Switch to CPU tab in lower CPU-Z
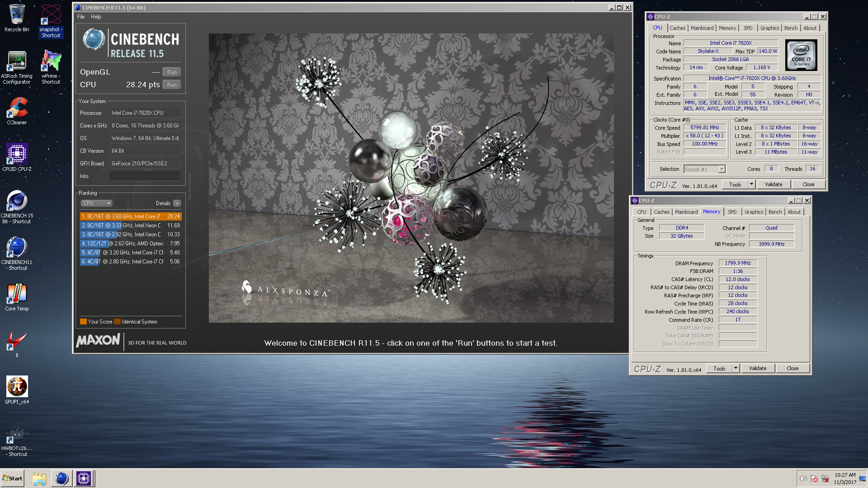Viewport: 868px width, 488px height. pos(642,212)
